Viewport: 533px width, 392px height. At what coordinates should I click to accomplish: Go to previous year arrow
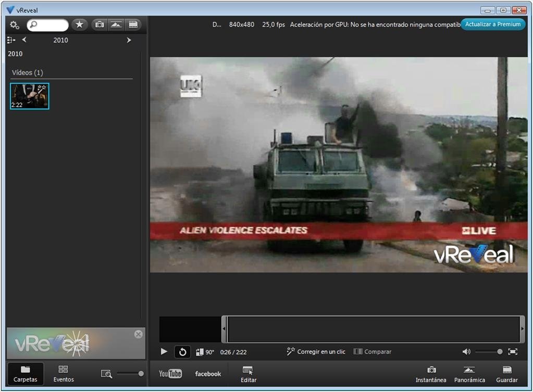pos(24,40)
